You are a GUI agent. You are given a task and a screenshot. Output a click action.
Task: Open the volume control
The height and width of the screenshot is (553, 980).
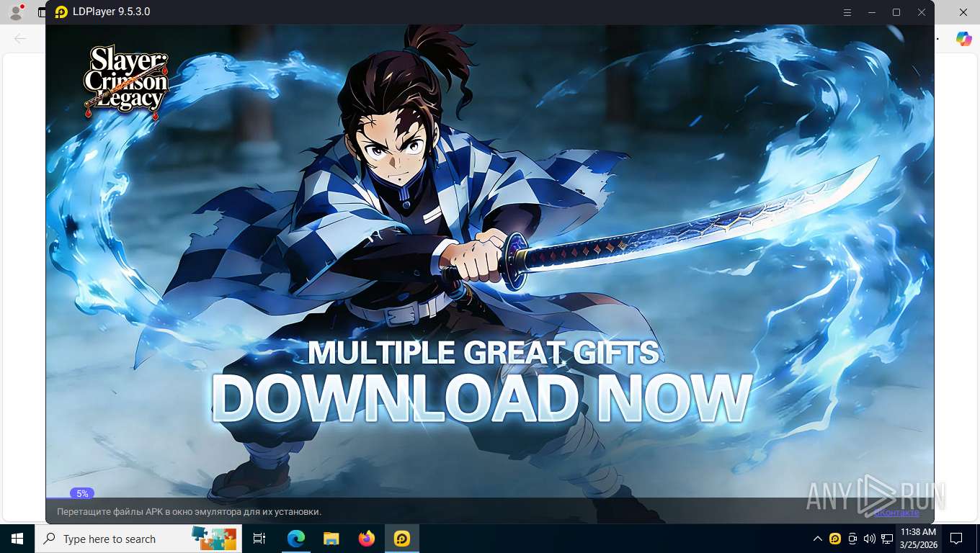(x=870, y=539)
